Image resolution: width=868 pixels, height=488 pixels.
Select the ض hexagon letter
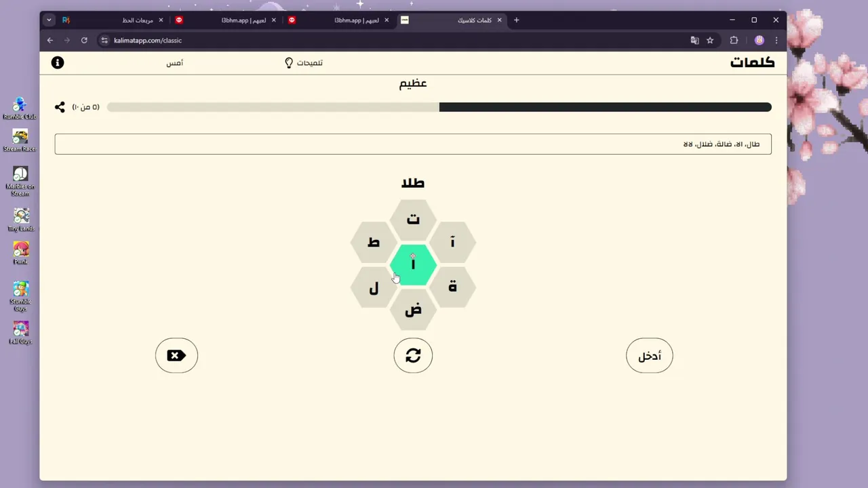pos(413,310)
